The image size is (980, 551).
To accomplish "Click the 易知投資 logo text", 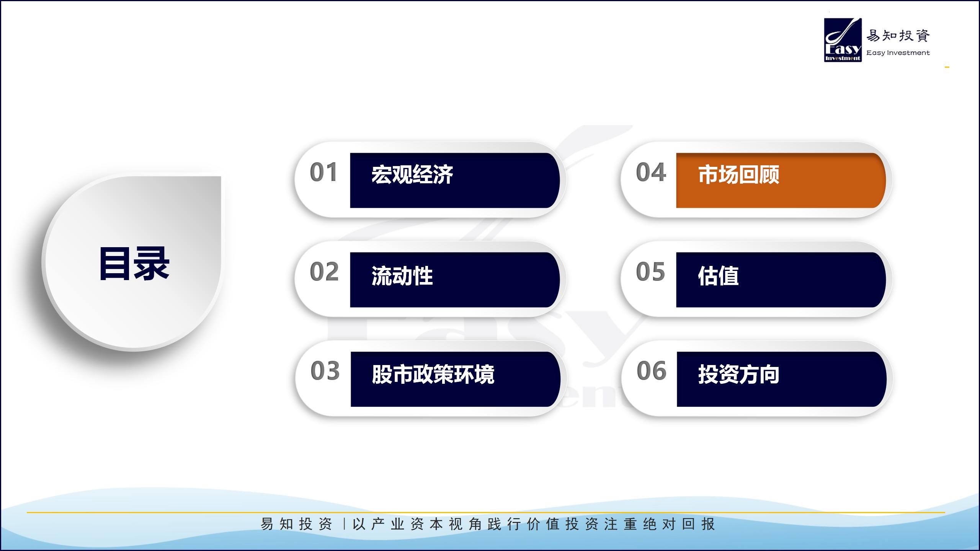I will pyautogui.click(x=898, y=36).
